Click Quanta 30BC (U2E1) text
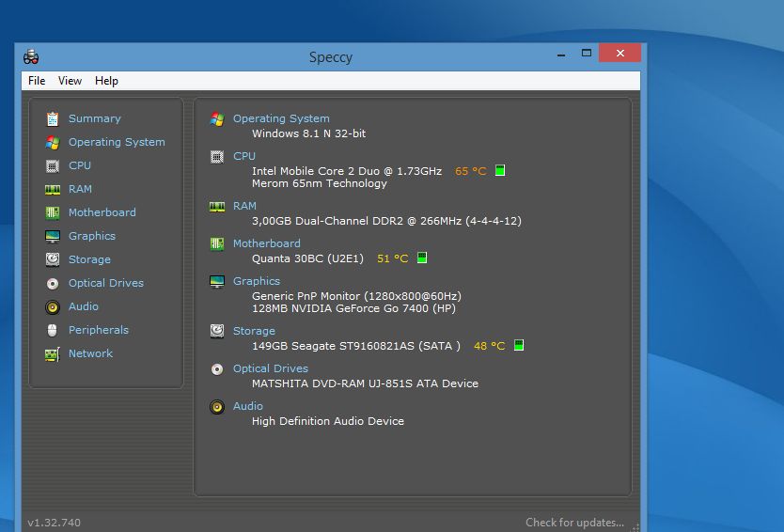 (307, 258)
